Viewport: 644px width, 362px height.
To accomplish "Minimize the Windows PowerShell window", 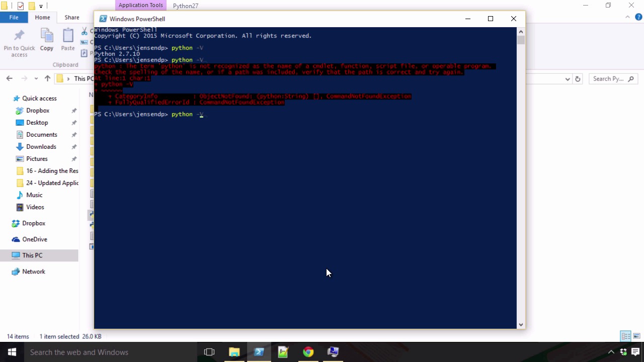I will click(x=467, y=19).
